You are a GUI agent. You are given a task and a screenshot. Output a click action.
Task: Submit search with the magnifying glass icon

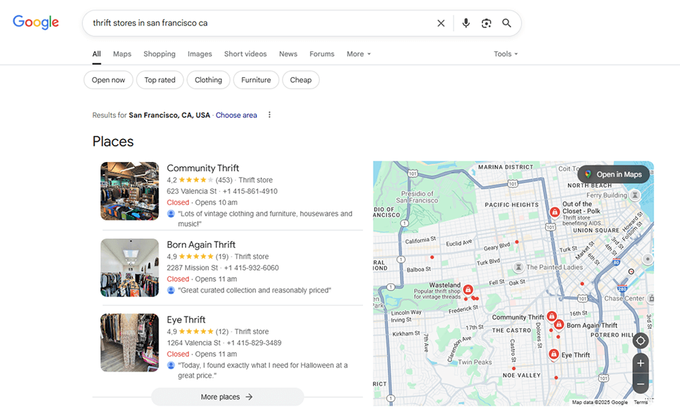(507, 23)
